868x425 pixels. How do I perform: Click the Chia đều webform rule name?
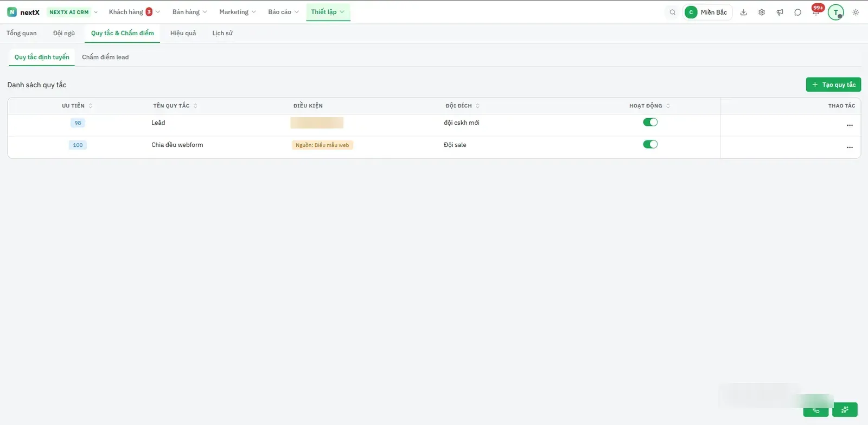(x=177, y=145)
